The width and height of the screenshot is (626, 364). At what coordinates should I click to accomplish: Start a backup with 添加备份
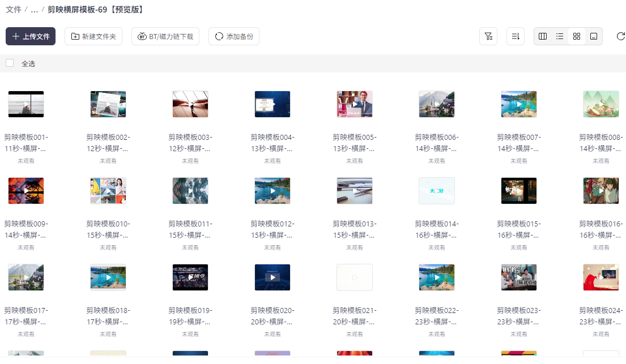point(233,36)
